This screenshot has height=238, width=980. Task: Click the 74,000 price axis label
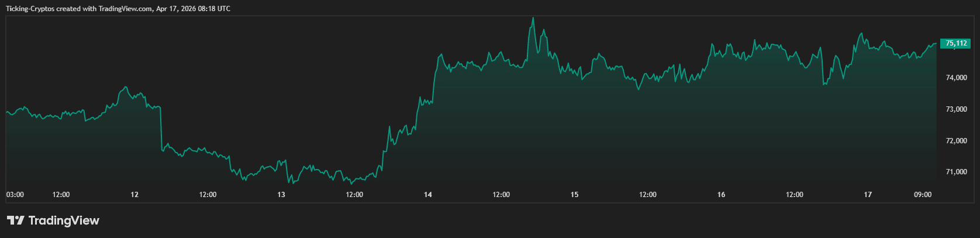(x=956, y=78)
